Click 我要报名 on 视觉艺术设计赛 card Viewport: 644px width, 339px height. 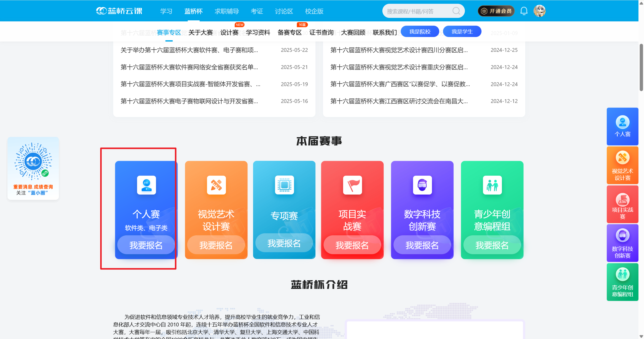click(216, 245)
